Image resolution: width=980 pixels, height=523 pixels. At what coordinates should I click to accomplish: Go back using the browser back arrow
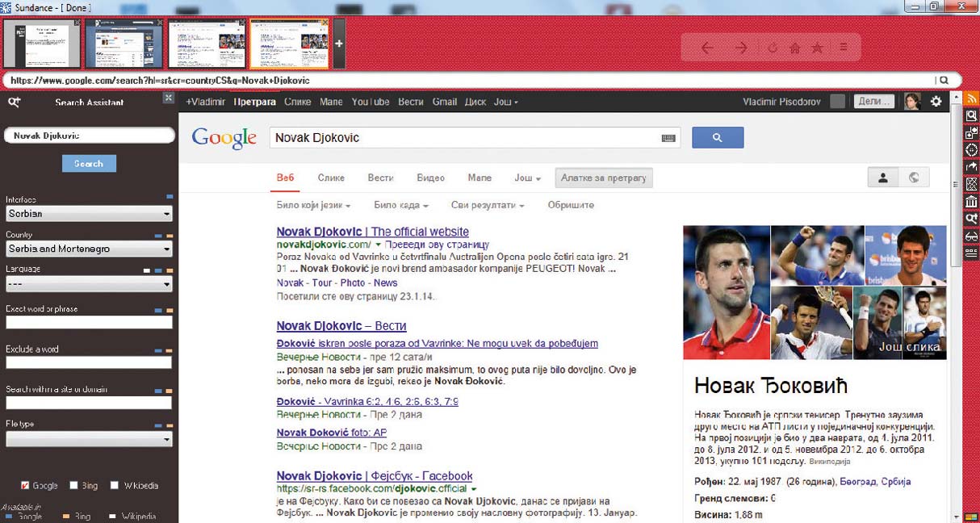tap(707, 48)
